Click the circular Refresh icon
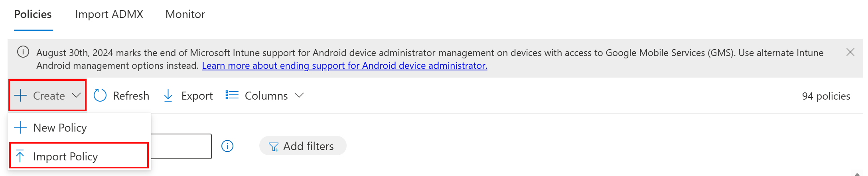The image size is (868, 176). click(100, 96)
